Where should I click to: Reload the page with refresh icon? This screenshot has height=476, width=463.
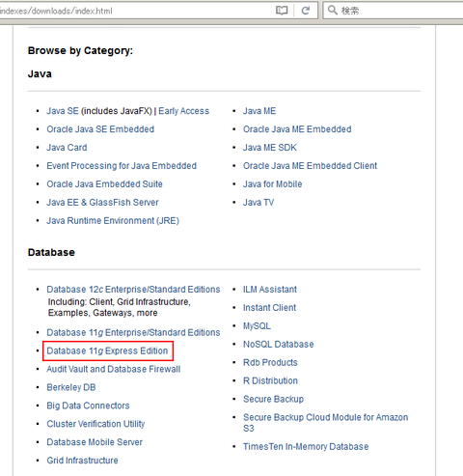(306, 11)
